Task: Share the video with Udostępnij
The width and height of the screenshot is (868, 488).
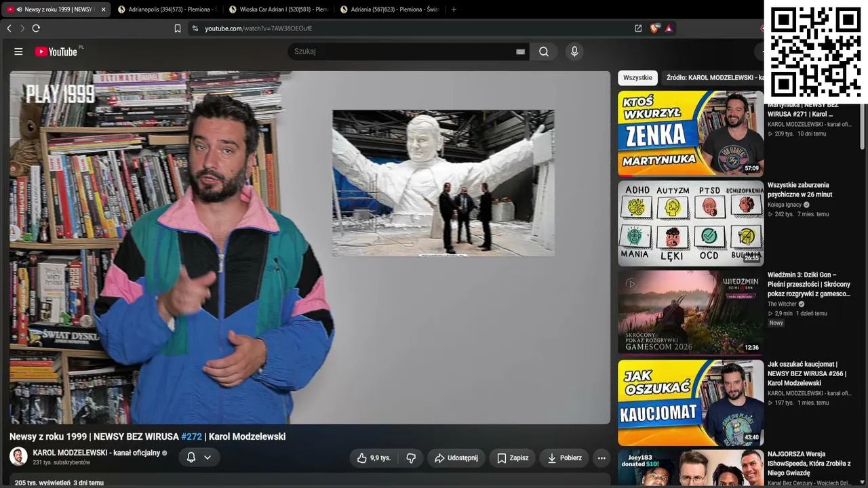Action: (456, 458)
